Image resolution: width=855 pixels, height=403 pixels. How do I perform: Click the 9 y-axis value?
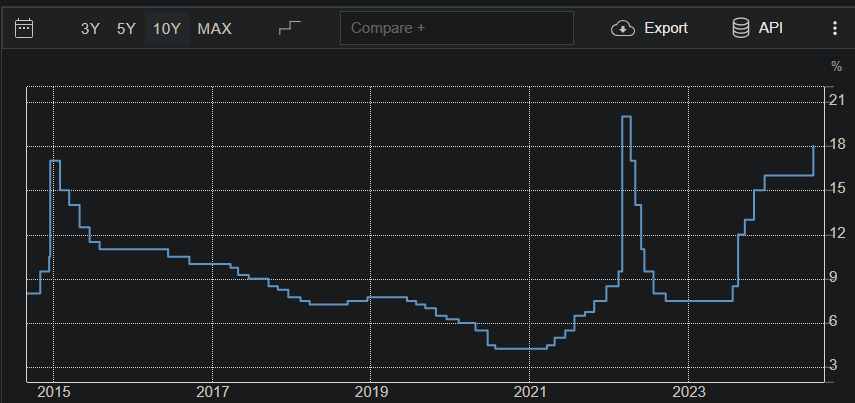[833, 277]
